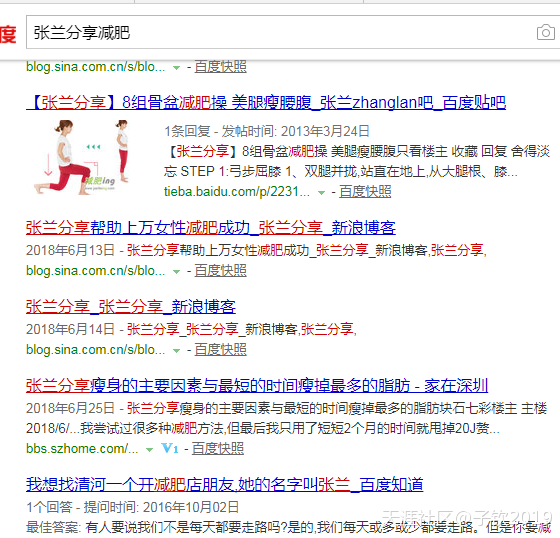The height and width of the screenshot is (538, 560).
Task: Open result 张兰分享瘦身的主要因素 家在深圳
Action: point(257,386)
